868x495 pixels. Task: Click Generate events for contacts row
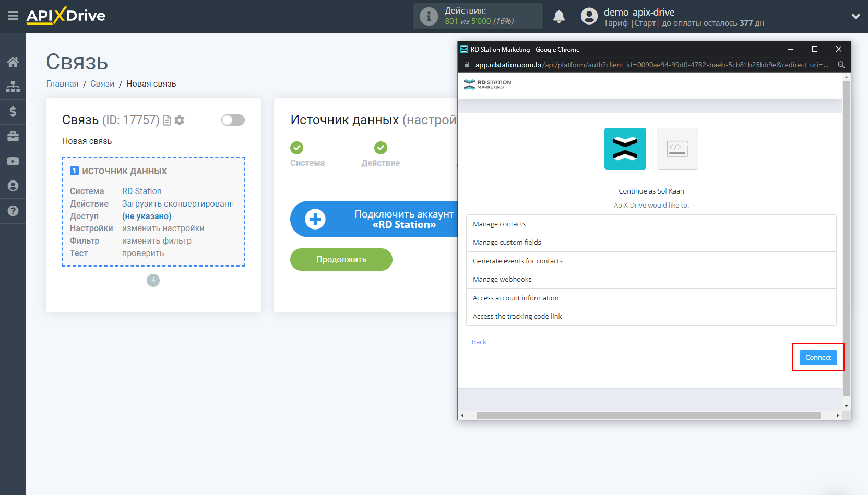coord(651,261)
